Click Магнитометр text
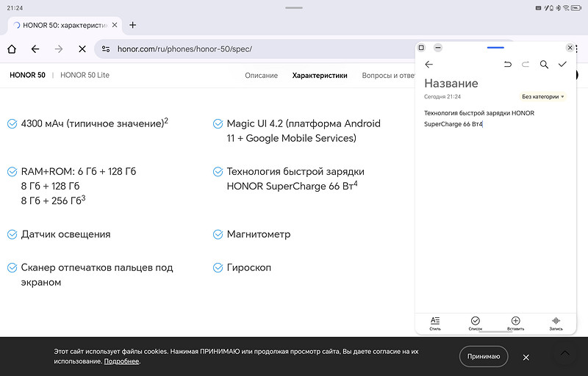This screenshot has height=376, width=588. click(x=259, y=234)
